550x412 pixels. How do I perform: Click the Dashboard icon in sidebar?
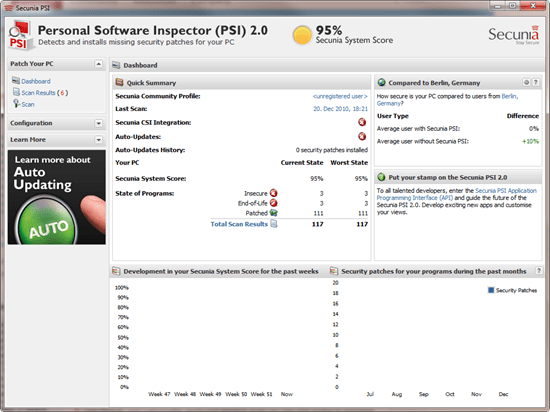coord(16,81)
